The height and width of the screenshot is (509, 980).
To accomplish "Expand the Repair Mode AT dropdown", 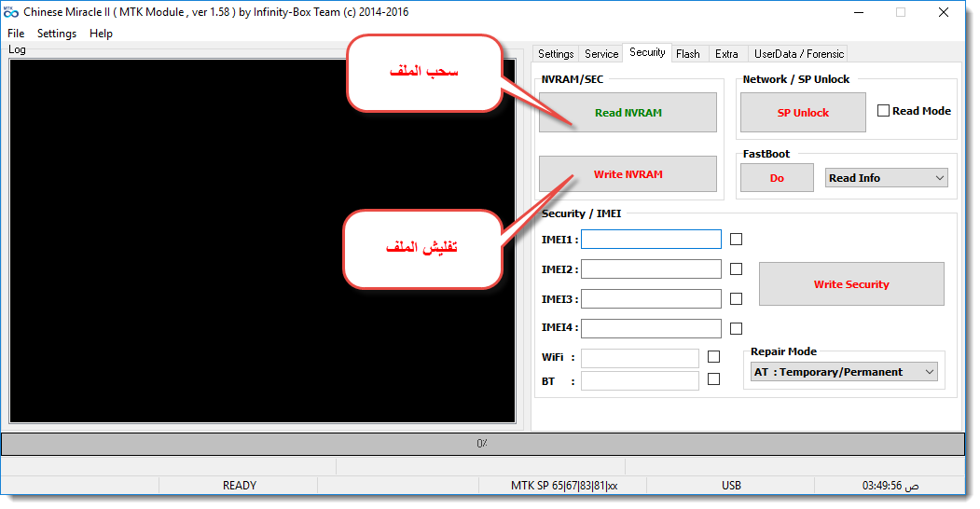I will (x=844, y=372).
